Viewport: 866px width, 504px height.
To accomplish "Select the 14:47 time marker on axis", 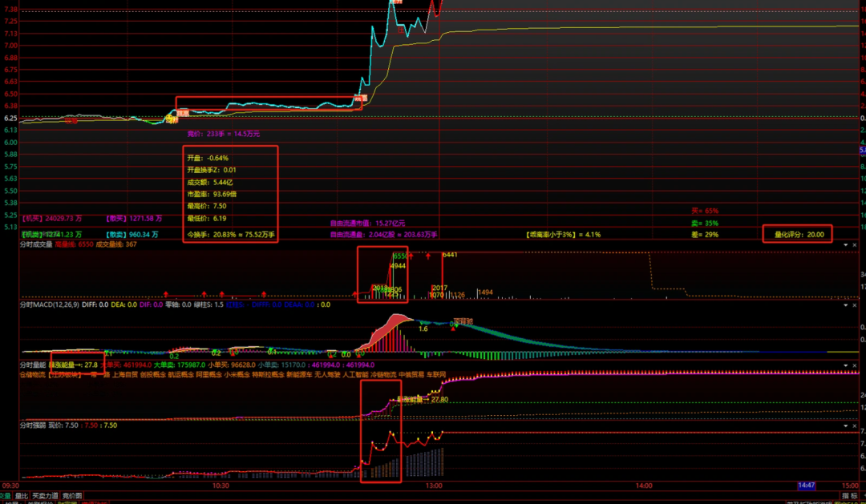I will [807, 486].
